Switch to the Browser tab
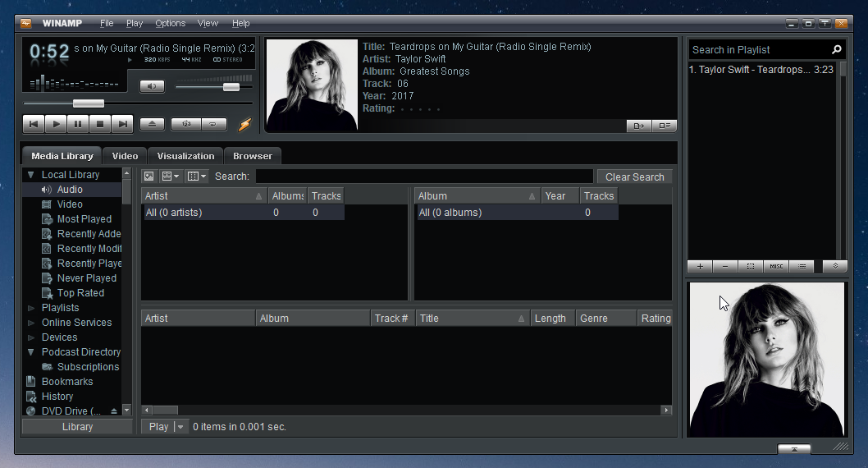The height and width of the screenshot is (468, 868). point(253,156)
